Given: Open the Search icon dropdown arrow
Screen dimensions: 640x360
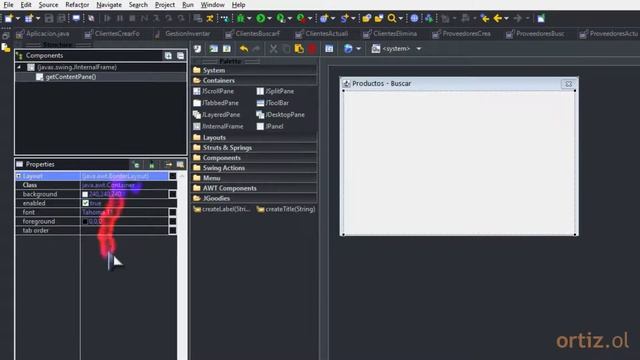Looking at the screenshot, I should (x=401, y=18).
